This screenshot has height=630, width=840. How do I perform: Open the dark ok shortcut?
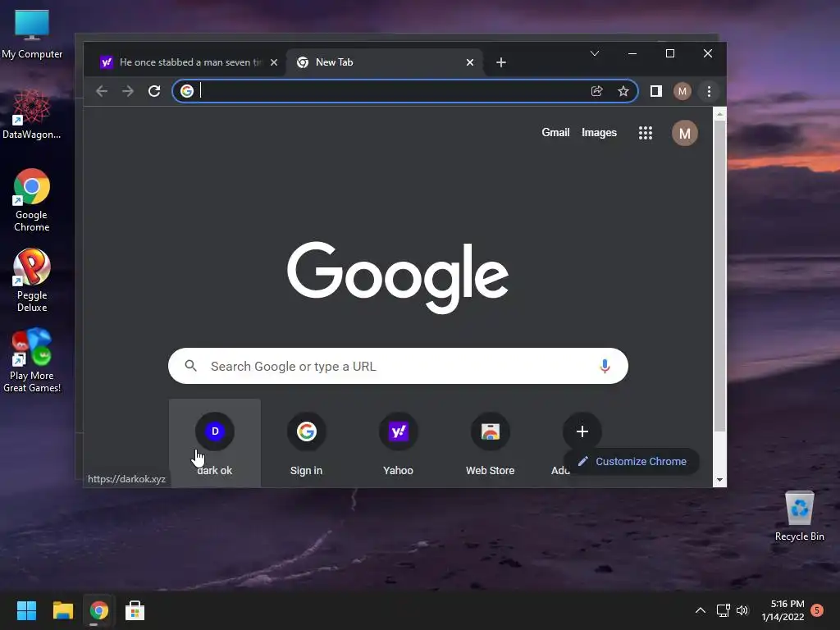pyautogui.click(x=215, y=442)
